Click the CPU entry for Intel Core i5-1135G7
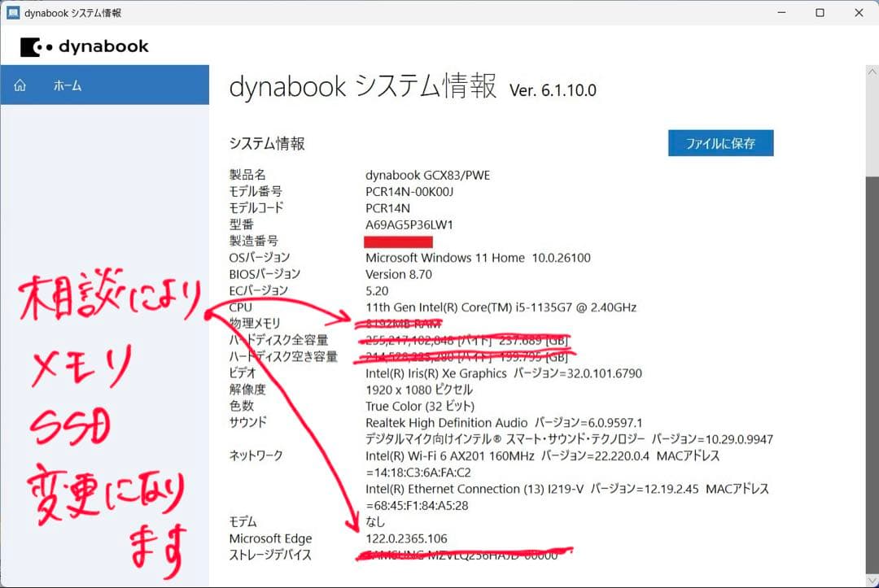The image size is (879, 588). [x=500, y=307]
